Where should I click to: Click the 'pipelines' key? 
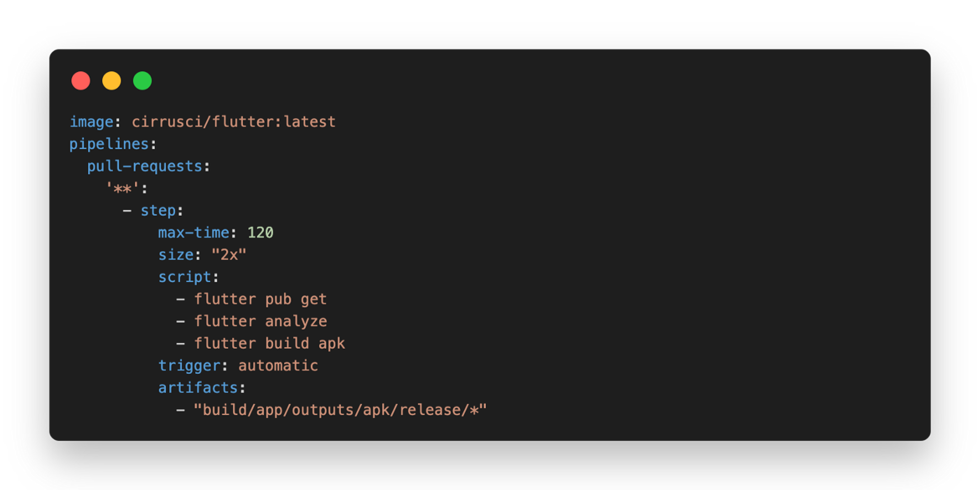coord(109,144)
